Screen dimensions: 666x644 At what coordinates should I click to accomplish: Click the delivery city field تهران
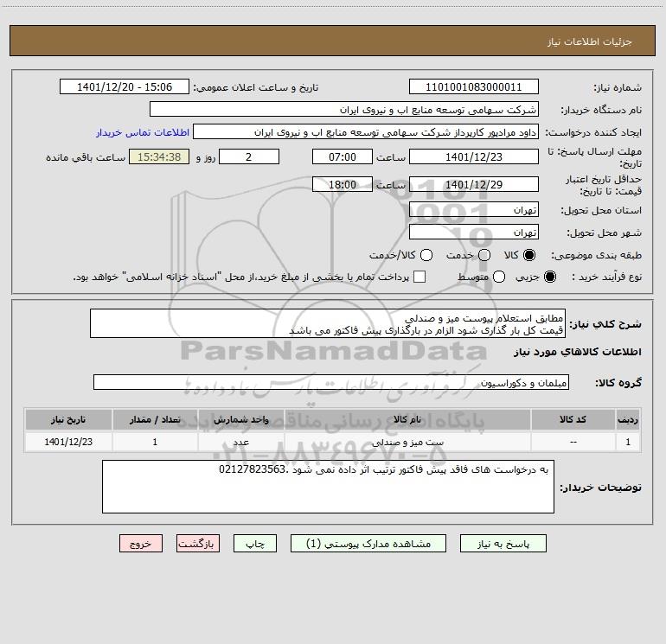(x=474, y=233)
